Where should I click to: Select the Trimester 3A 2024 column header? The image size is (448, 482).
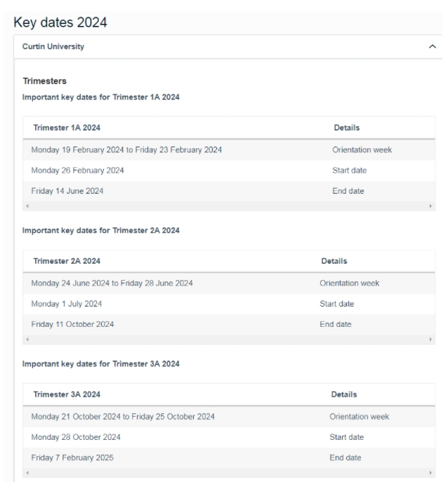click(67, 394)
